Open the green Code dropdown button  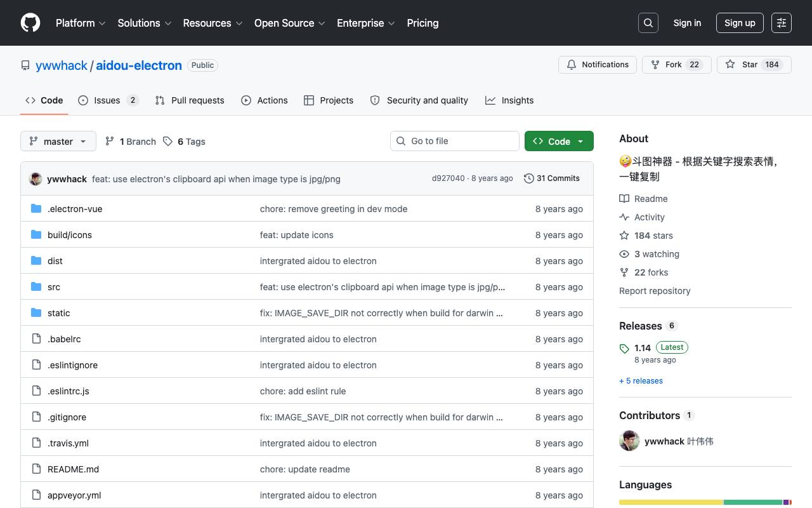click(x=559, y=141)
